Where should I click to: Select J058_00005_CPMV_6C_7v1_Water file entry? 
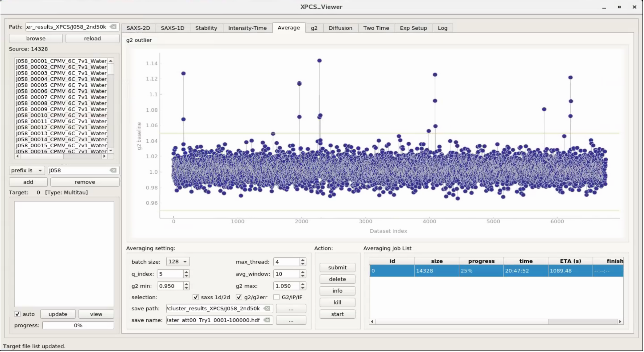(61, 85)
